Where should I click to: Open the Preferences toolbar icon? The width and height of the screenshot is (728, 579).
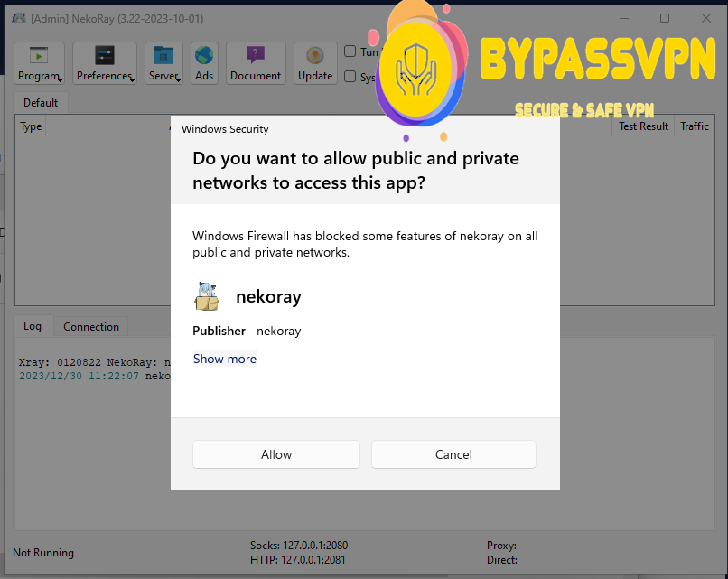(105, 55)
